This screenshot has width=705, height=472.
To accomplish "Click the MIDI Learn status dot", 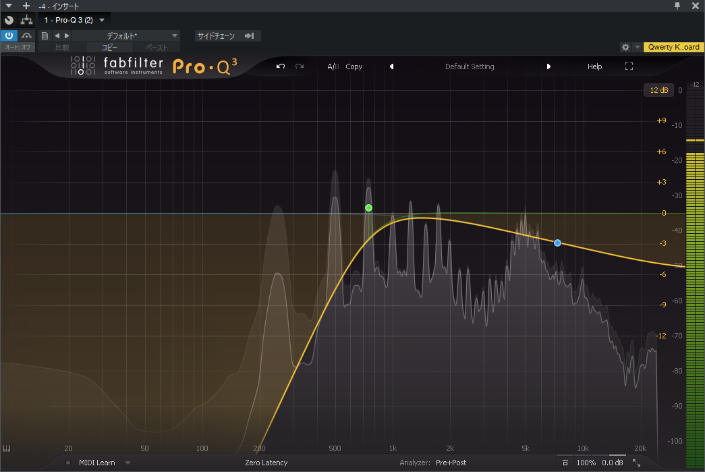I will pyautogui.click(x=68, y=463).
